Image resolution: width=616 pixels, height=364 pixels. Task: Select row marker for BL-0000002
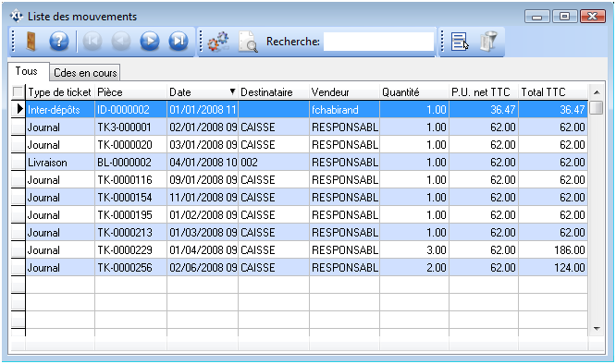18,163
